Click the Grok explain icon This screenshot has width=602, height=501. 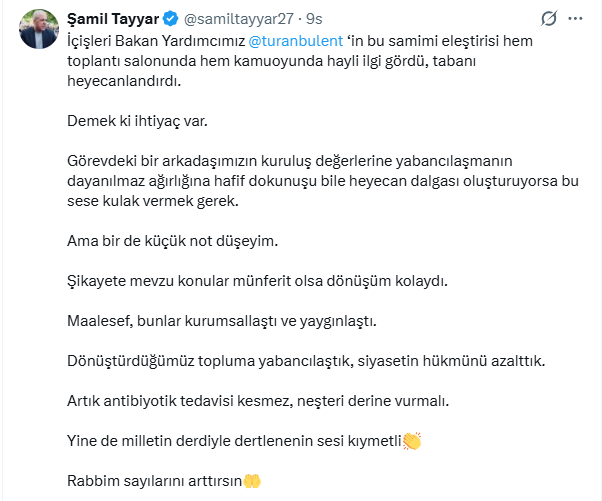[x=548, y=19]
